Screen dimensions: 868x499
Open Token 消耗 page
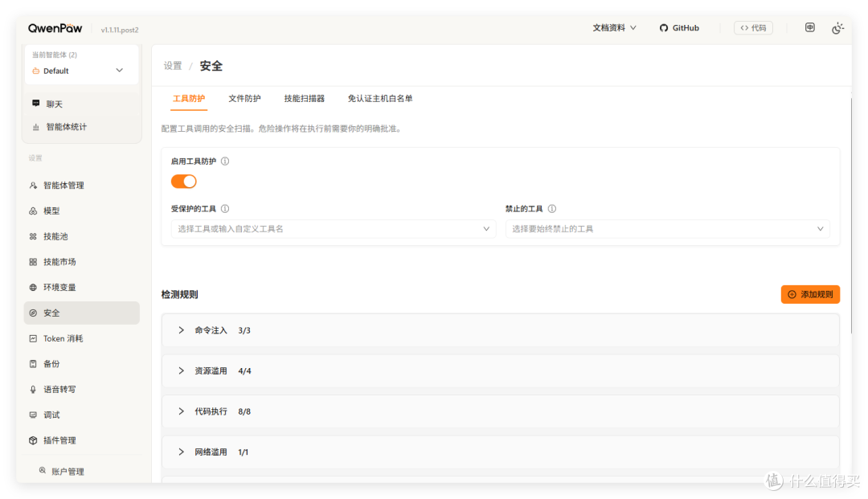(x=81, y=338)
